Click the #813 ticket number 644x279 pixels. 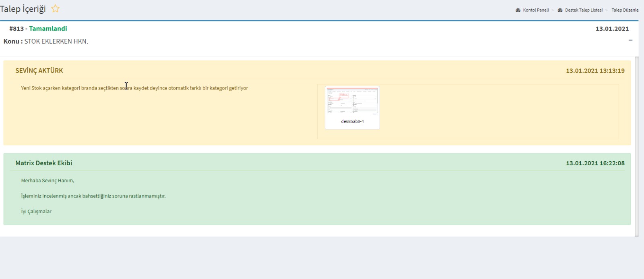tap(16, 29)
